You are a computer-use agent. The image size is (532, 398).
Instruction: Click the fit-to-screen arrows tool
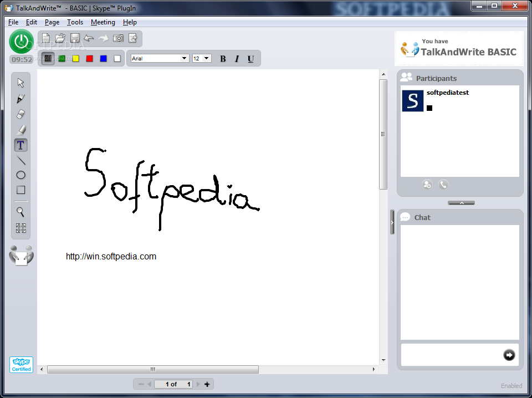pos(21,228)
